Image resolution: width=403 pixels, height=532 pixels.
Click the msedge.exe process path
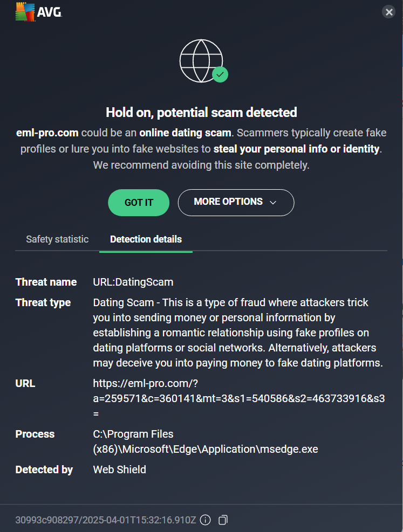tap(205, 441)
